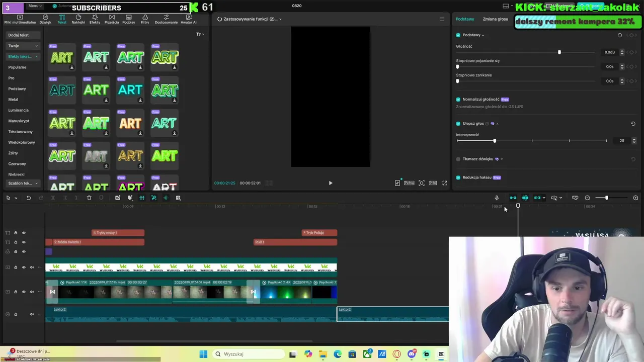The image size is (644, 362).
Task: Click the add media to timeline icon
Action: pyautogui.click(x=118, y=198)
